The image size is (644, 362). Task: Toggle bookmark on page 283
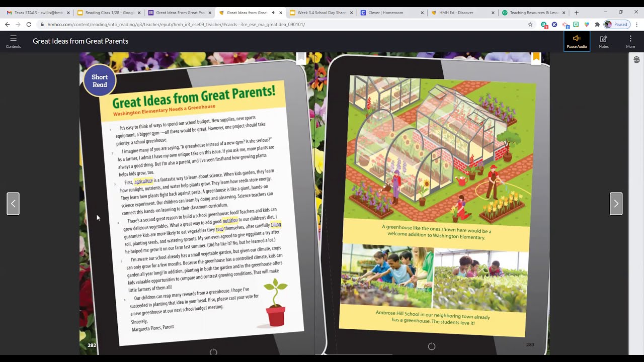tap(536, 58)
